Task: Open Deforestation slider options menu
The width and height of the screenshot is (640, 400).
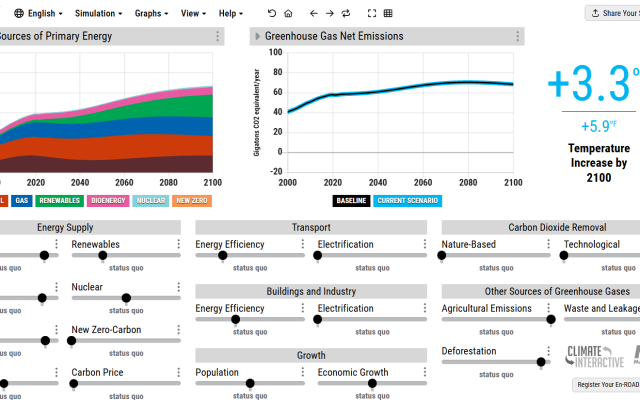Action: (549, 351)
